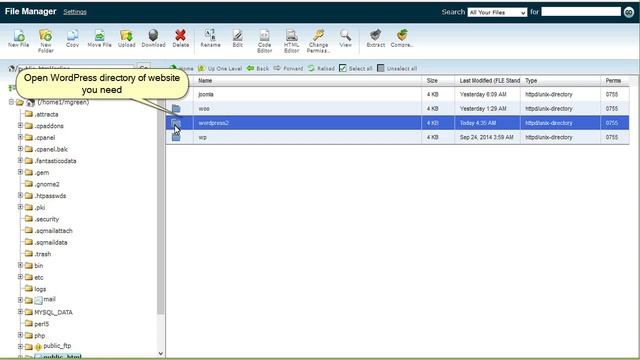The height and width of the screenshot is (360, 640).
Task: Click the red Delete icon
Action: [x=180, y=36]
